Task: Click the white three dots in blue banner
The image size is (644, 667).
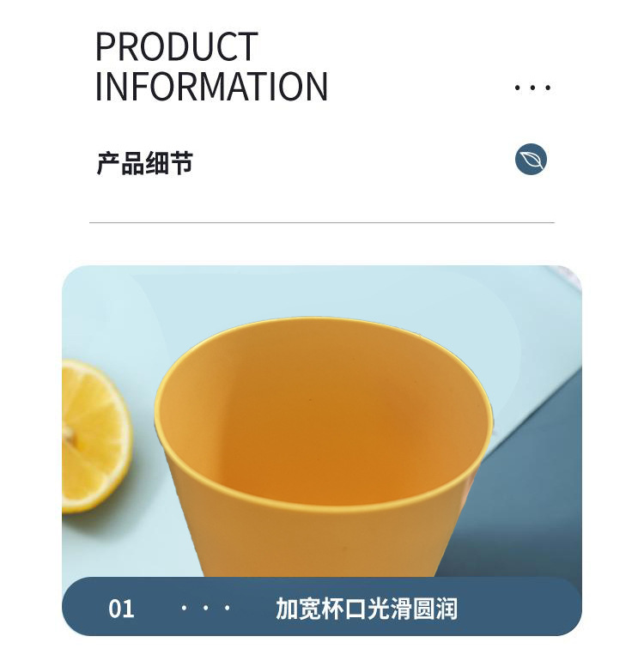Action: [205, 608]
